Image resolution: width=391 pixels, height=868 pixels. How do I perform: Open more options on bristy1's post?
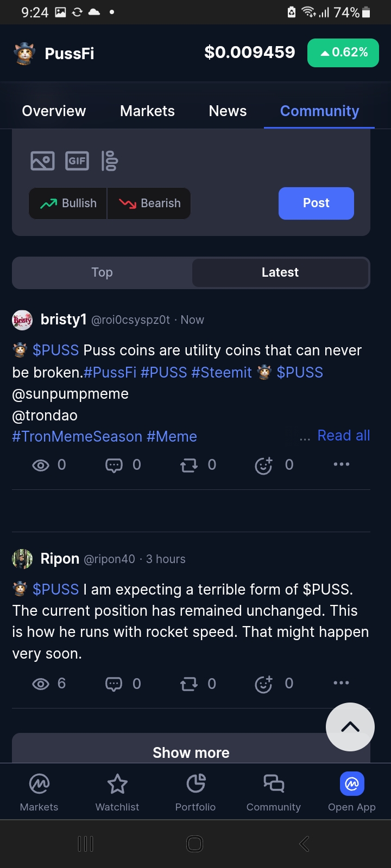tap(342, 464)
